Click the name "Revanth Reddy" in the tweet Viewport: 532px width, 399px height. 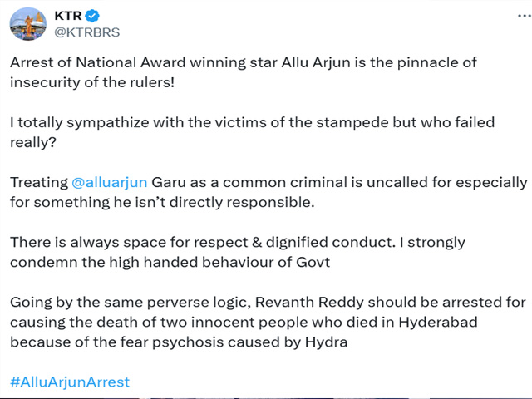309,303
